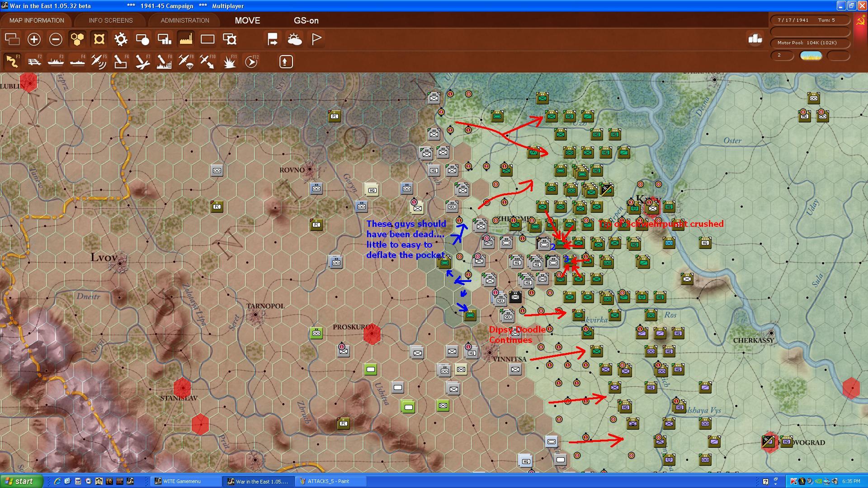Image resolution: width=868 pixels, height=488 pixels.
Task: Select F10 air transfer mode
Action: coord(208,61)
